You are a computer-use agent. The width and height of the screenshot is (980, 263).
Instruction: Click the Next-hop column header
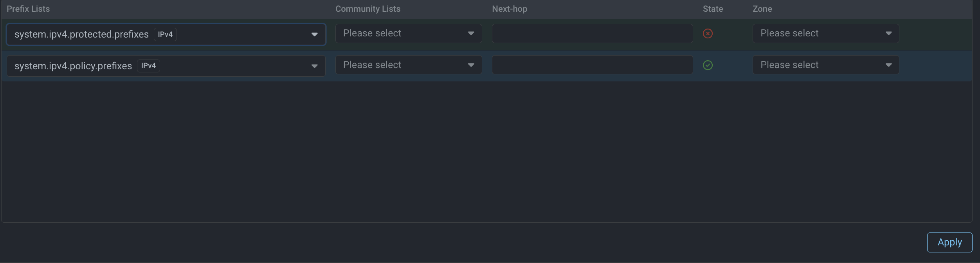509,9
